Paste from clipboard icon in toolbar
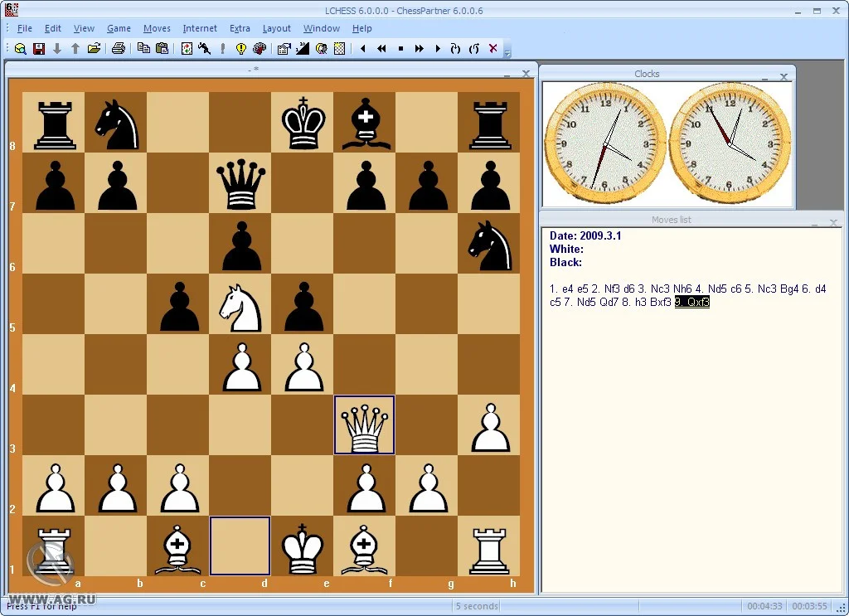The image size is (849, 616). [x=162, y=49]
